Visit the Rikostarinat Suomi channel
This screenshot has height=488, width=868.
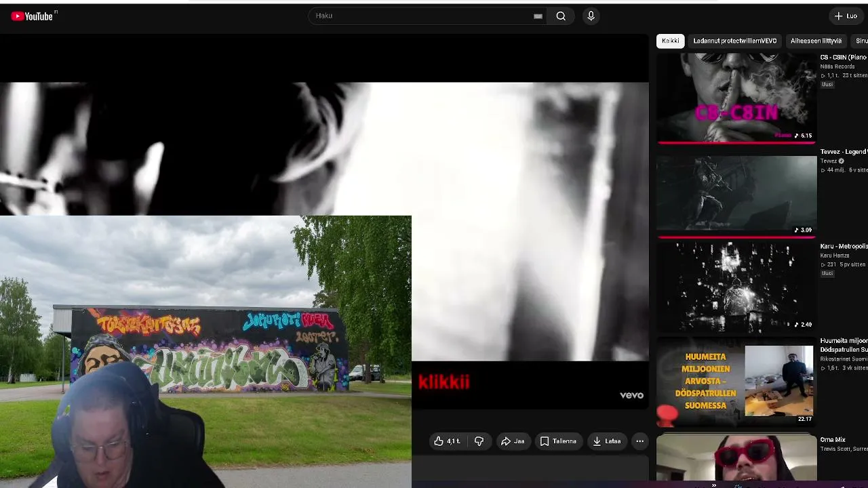844,359
